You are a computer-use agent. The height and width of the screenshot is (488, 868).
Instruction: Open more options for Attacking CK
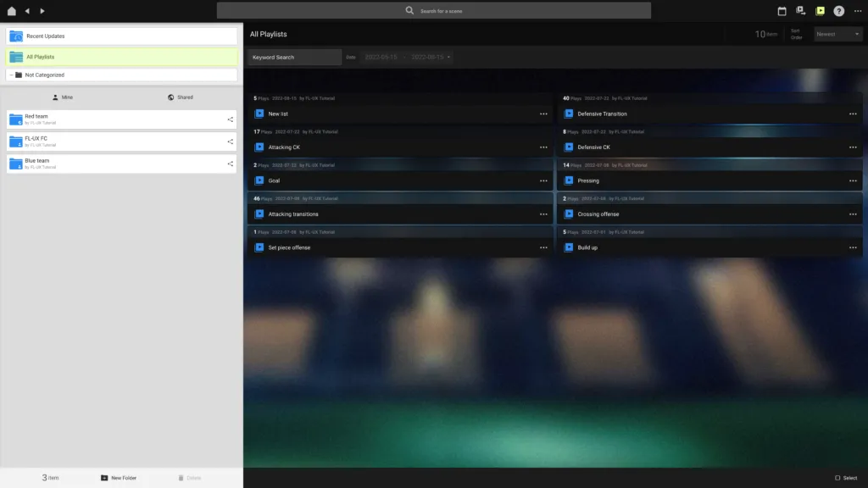coord(543,147)
